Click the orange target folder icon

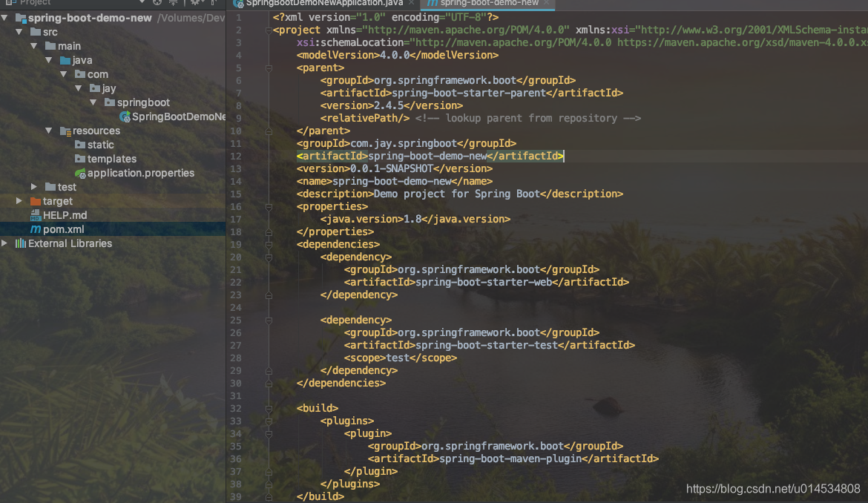pyautogui.click(x=36, y=201)
